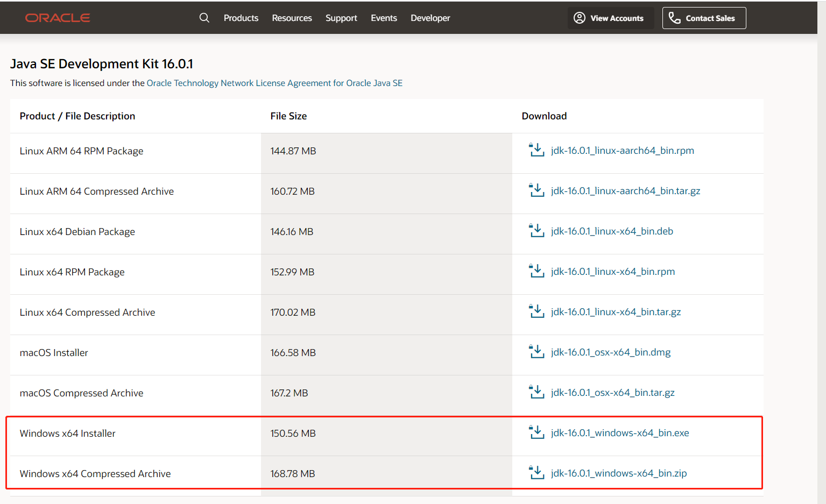Click the 160.72 MB file size
This screenshot has height=504, width=826.
click(x=292, y=191)
